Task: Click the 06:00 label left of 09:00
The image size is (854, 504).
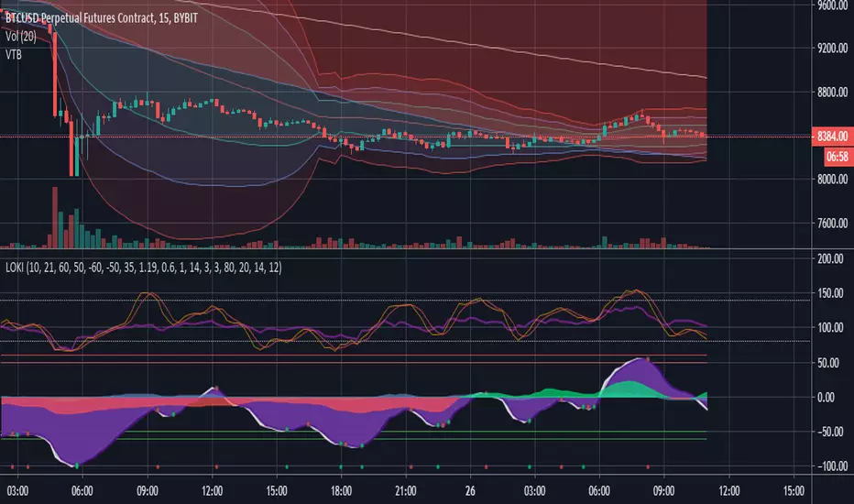Action: pos(82,491)
